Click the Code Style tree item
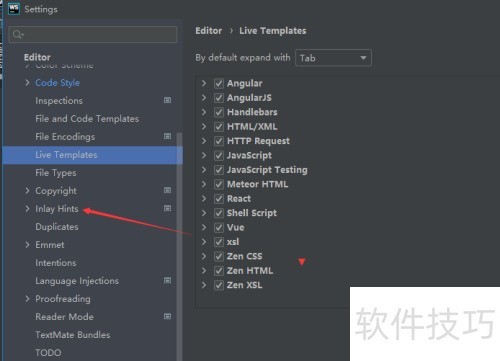This screenshot has height=361, width=500. (57, 83)
